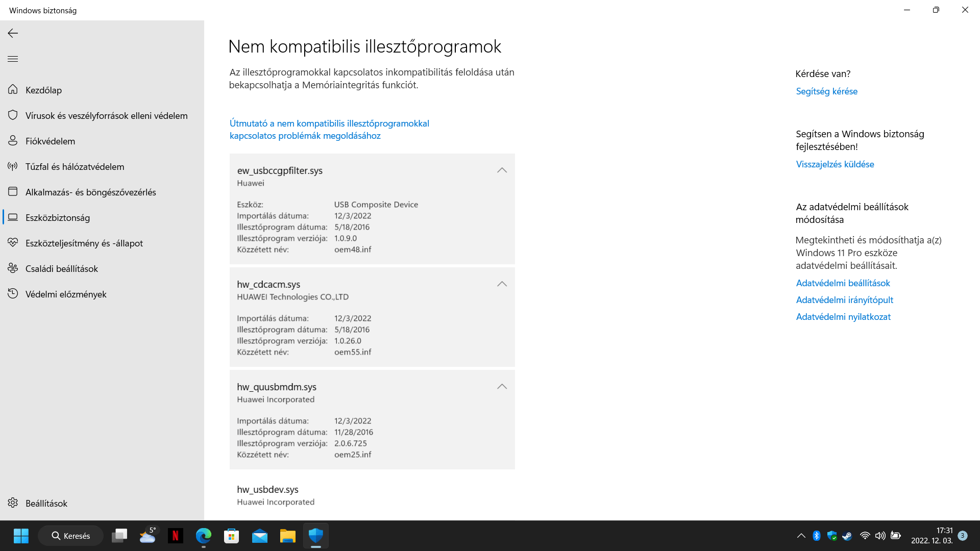Click the app and browser control window icon
This screenshot has width=980, height=551.
13,192
